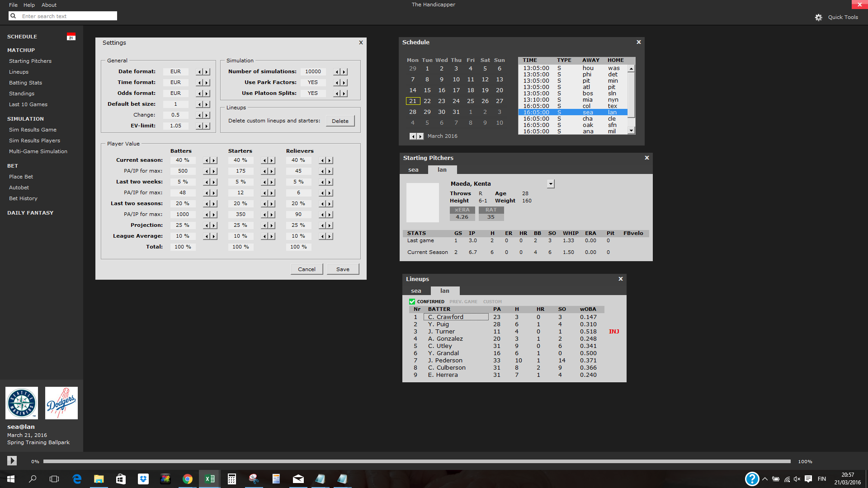Open the Maeda, Kenta pitcher dropdown
Screen dimensions: 868x488
coord(551,184)
